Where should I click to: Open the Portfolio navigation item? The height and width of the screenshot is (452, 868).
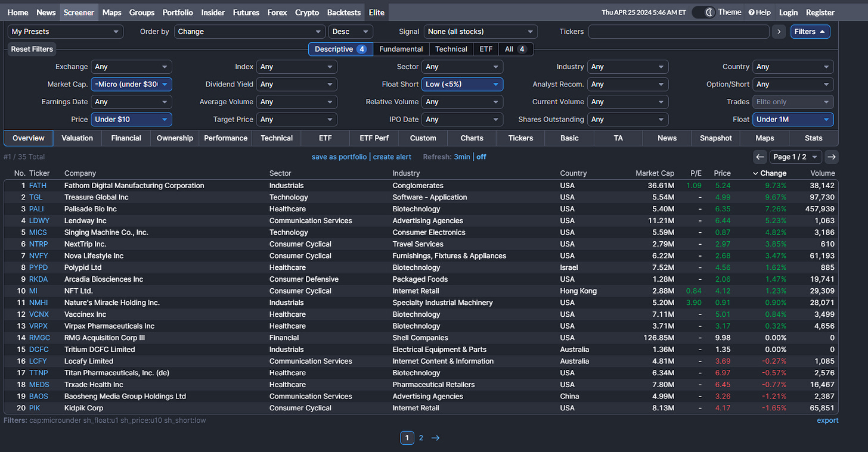(x=178, y=13)
